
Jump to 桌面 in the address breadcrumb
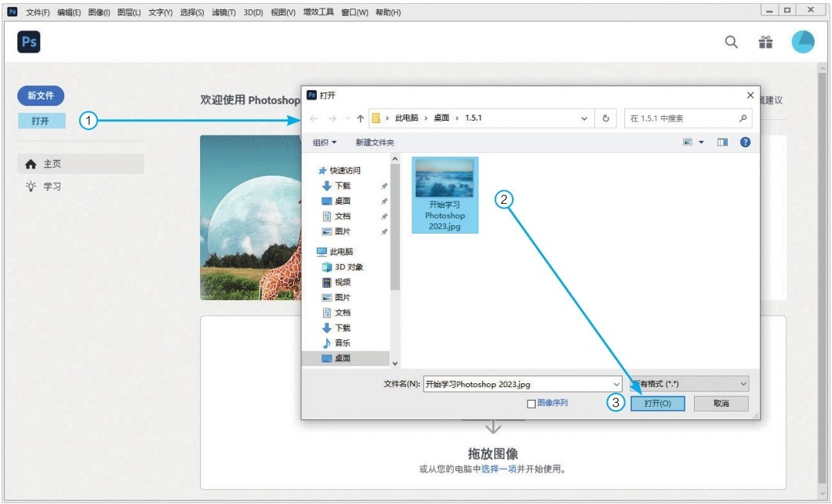pos(441,118)
